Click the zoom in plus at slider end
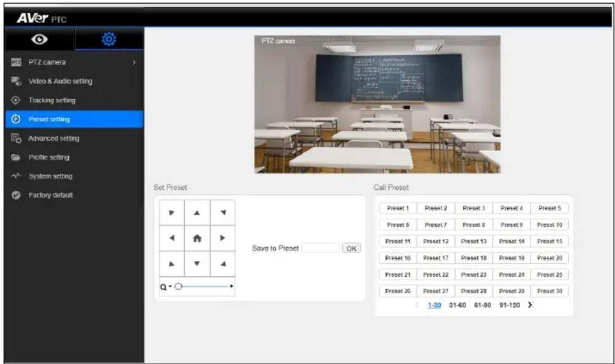Image resolution: width=615 pixels, height=364 pixels. (231, 286)
